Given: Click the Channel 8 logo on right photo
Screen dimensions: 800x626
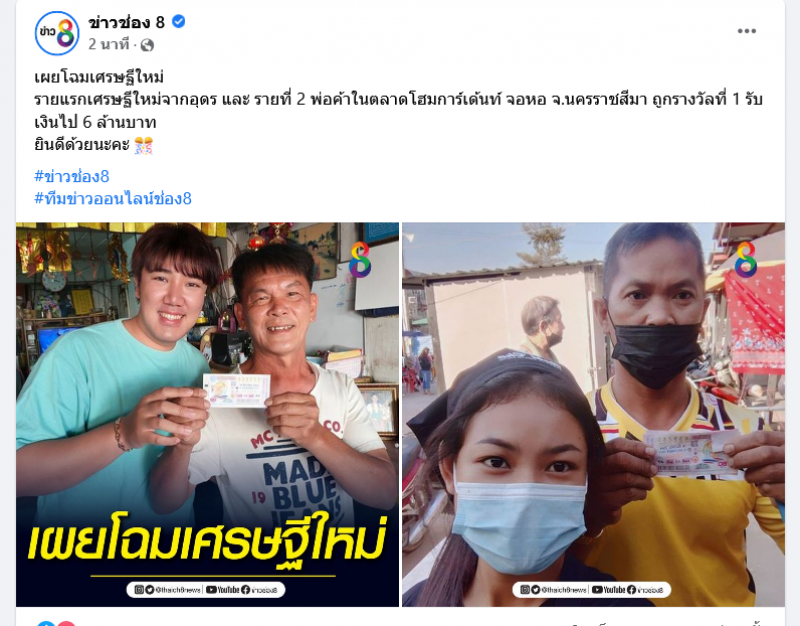Looking at the screenshot, I should [x=745, y=260].
